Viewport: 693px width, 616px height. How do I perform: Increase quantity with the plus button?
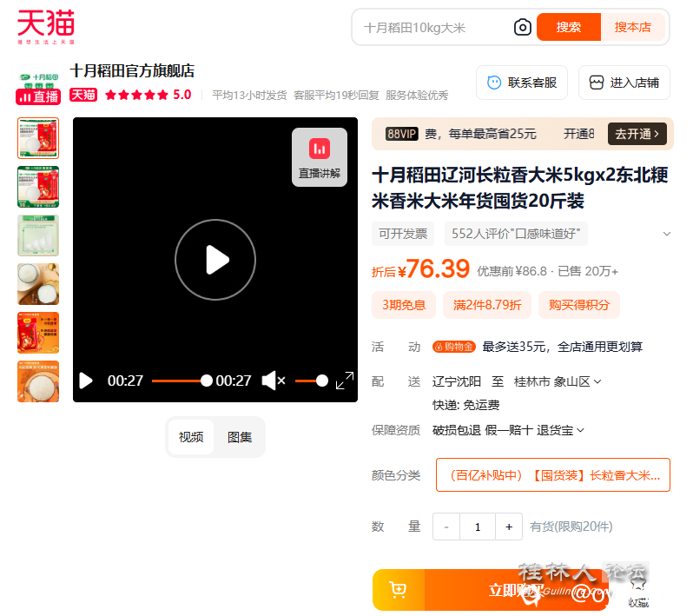(509, 527)
